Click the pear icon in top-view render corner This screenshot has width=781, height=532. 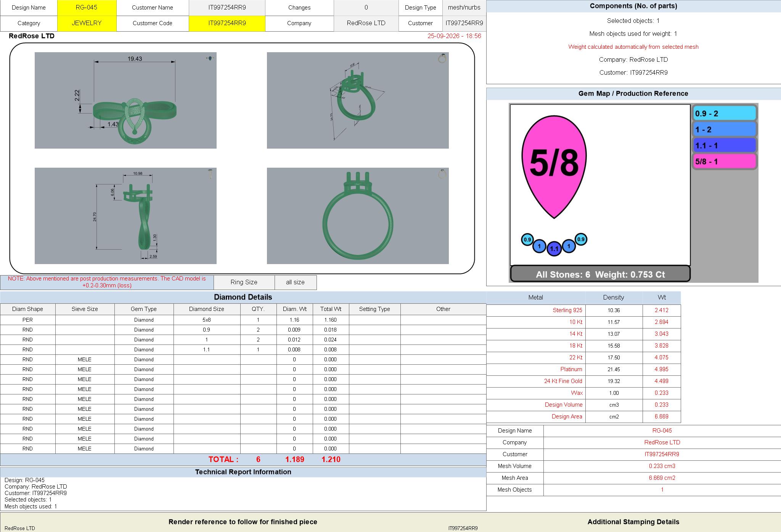point(210,58)
